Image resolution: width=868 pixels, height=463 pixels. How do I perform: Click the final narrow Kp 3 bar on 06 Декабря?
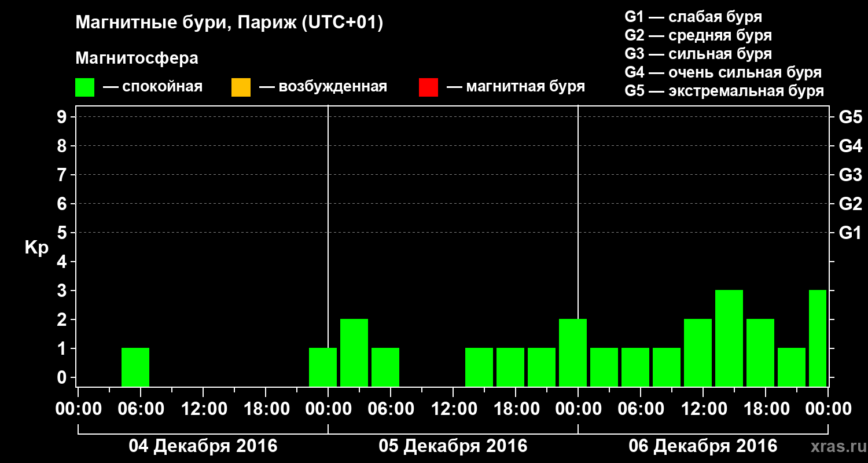[x=818, y=338]
